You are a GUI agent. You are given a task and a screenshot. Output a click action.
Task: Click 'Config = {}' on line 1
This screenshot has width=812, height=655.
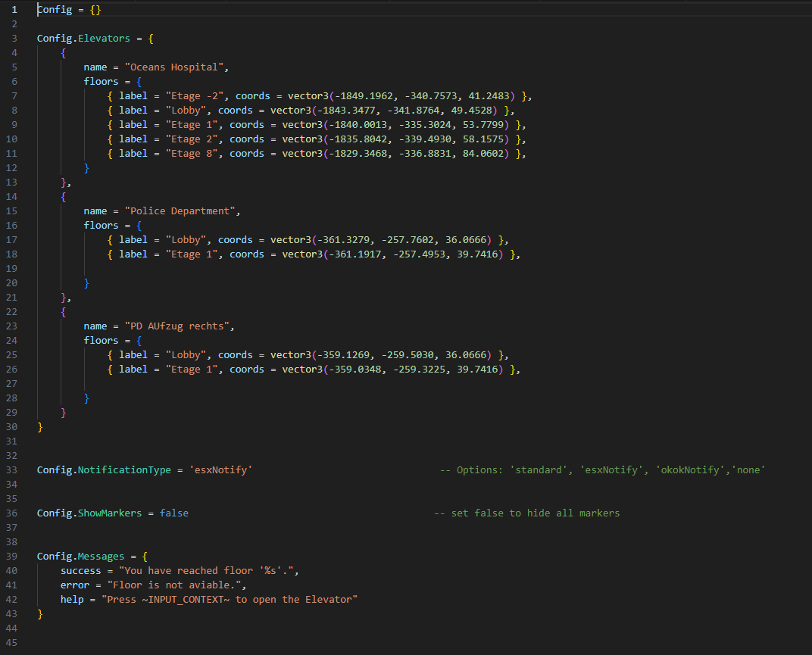pos(69,10)
